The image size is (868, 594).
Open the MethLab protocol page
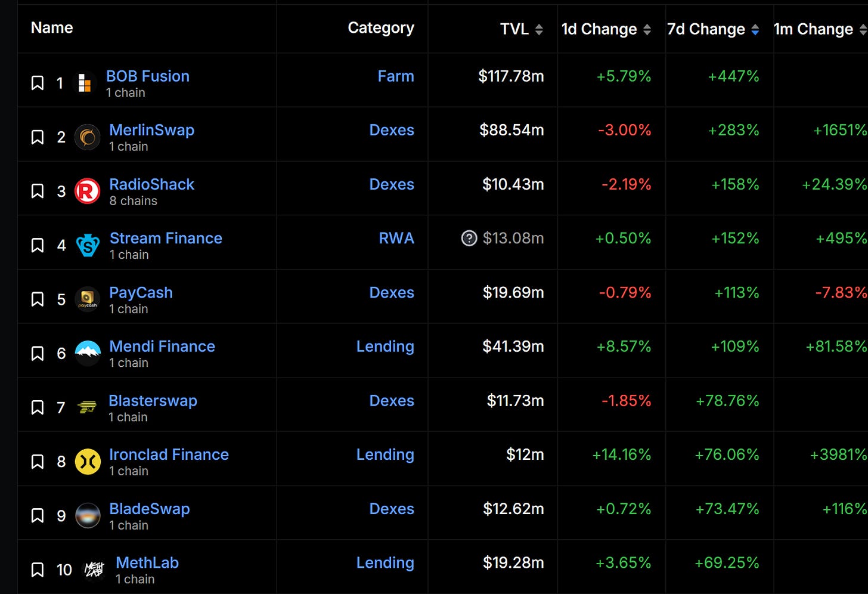pyautogui.click(x=147, y=563)
